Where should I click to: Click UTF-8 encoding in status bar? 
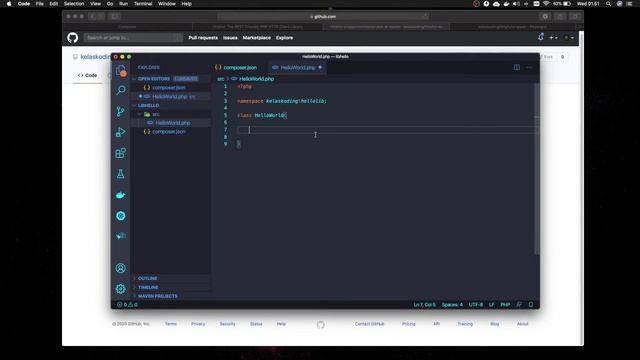click(x=476, y=304)
